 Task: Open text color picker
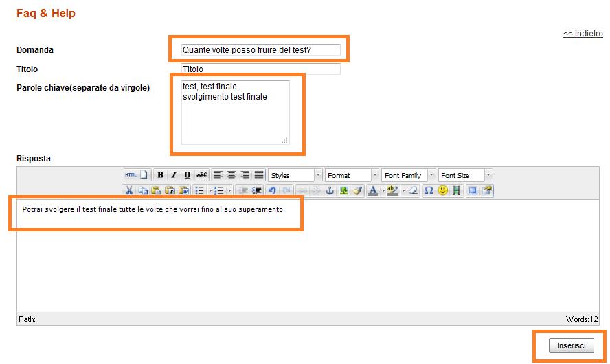(372, 191)
